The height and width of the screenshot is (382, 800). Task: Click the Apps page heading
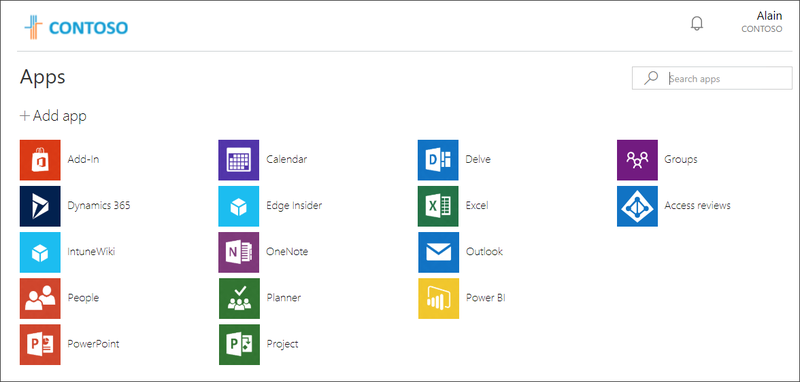43,78
